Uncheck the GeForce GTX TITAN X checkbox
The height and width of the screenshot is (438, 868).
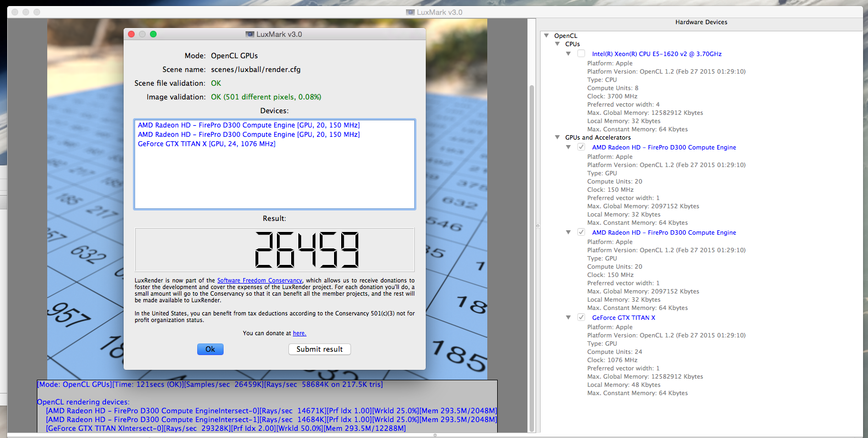[581, 317]
